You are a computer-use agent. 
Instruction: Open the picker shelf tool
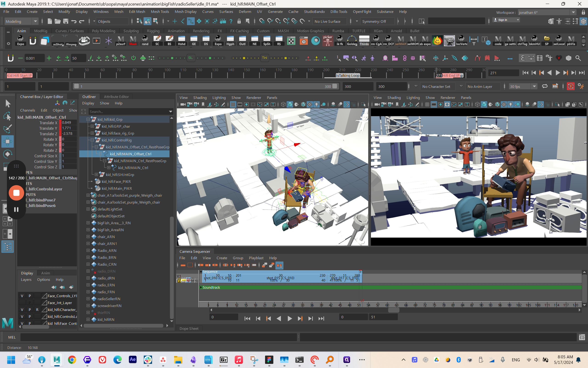(328, 41)
